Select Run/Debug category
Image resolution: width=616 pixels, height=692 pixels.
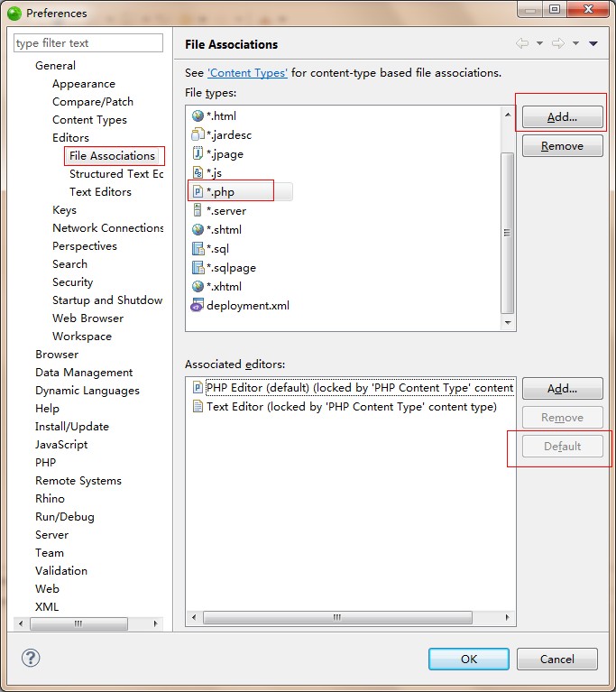tap(65, 517)
